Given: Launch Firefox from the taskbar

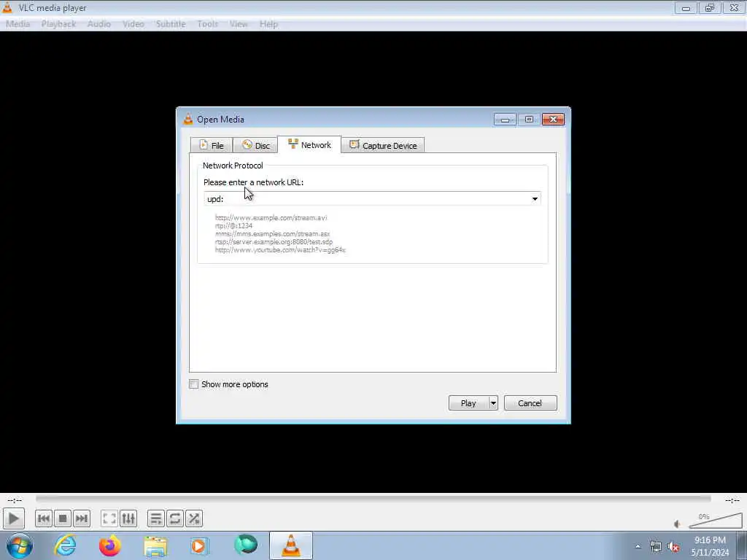Looking at the screenshot, I should 109,545.
